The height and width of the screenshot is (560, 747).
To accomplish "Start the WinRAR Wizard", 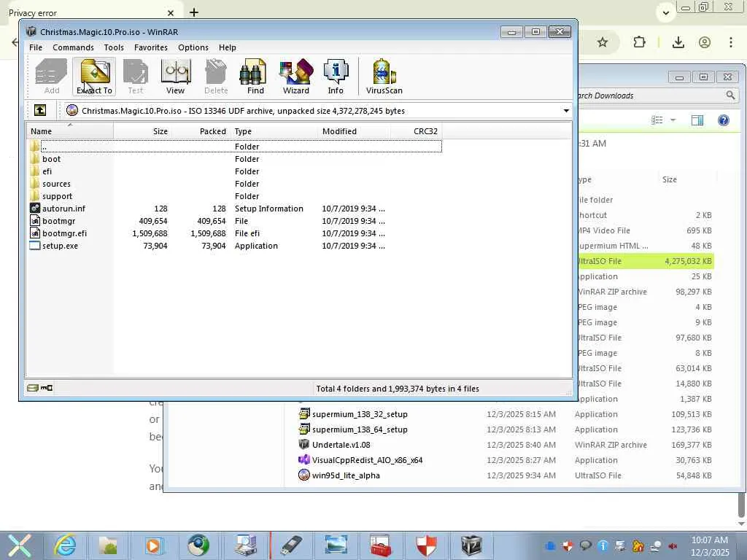I will coord(296,77).
